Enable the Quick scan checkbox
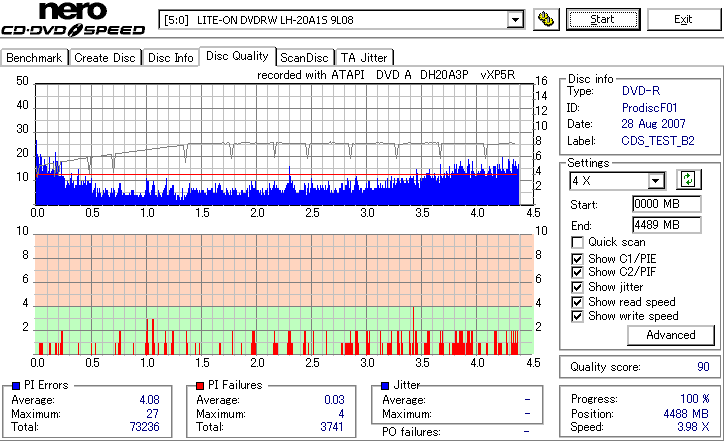This screenshot has width=724, height=441. pyautogui.click(x=577, y=242)
